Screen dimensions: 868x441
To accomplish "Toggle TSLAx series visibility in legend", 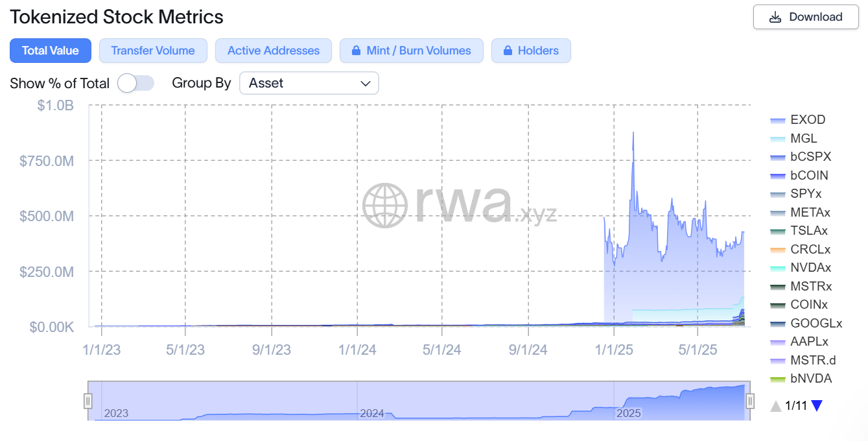I will [809, 231].
